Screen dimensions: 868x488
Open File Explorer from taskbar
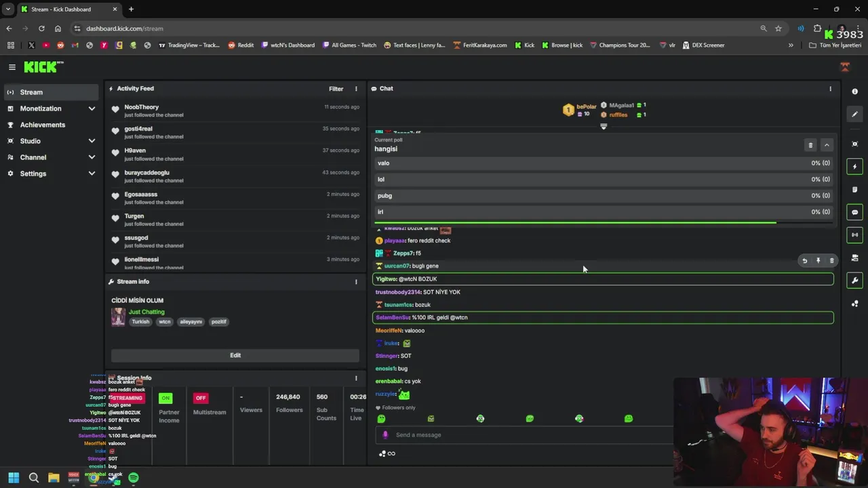[x=54, y=478]
